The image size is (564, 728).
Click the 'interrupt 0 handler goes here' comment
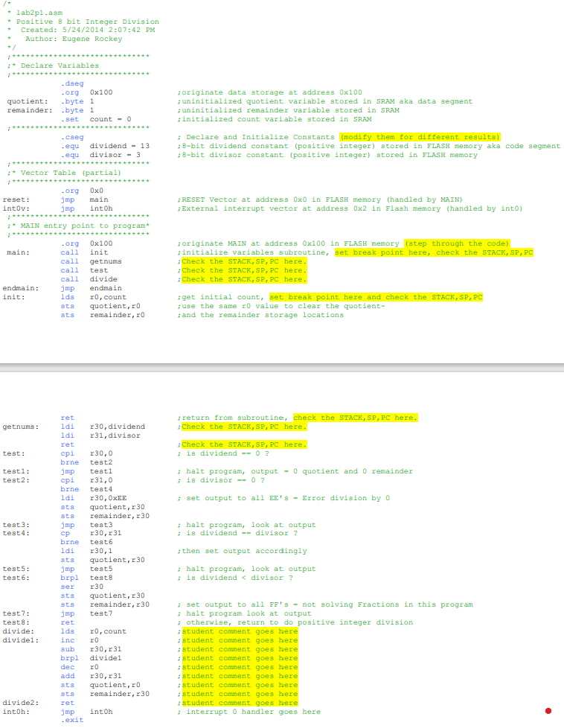coord(254,712)
